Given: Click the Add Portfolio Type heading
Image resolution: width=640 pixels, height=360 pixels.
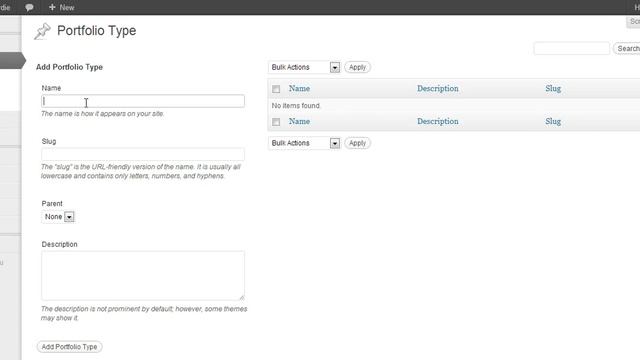Looking at the screenshot, I should click(69, 67).
